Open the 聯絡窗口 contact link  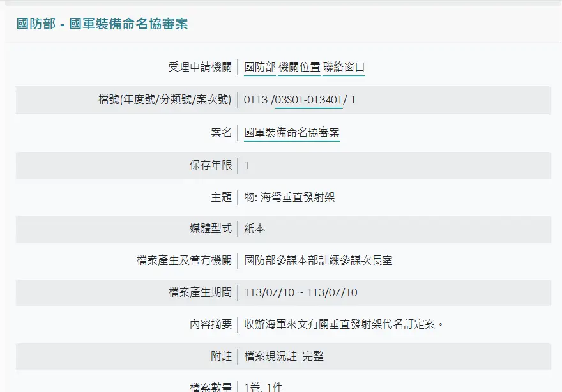(x=344, y=68)
